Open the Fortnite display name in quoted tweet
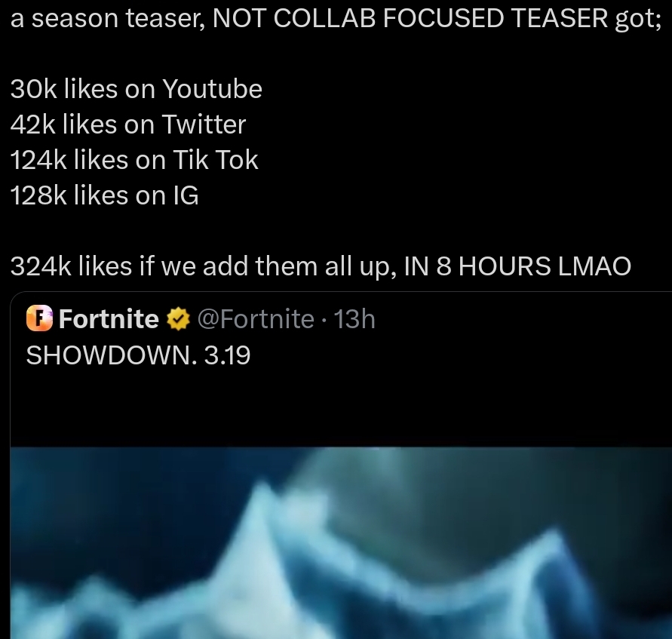 109,319
